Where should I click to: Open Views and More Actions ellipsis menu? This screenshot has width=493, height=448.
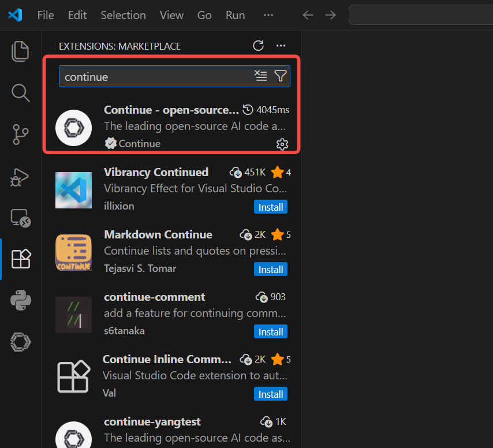281,46
